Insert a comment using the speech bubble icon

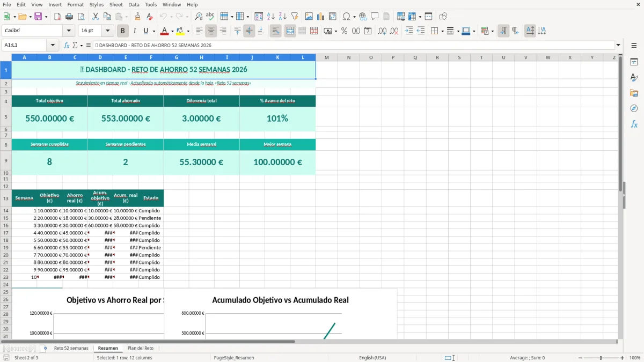click(375, 17)
